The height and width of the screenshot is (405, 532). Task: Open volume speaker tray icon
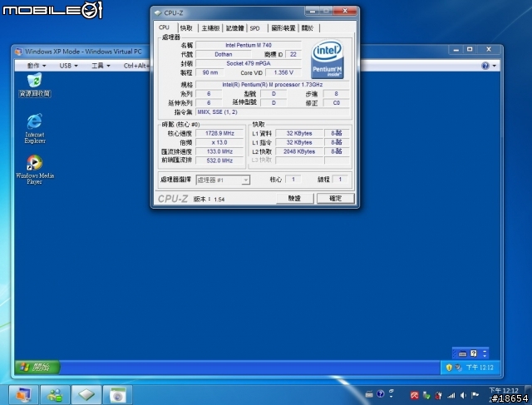coord(463,395)
